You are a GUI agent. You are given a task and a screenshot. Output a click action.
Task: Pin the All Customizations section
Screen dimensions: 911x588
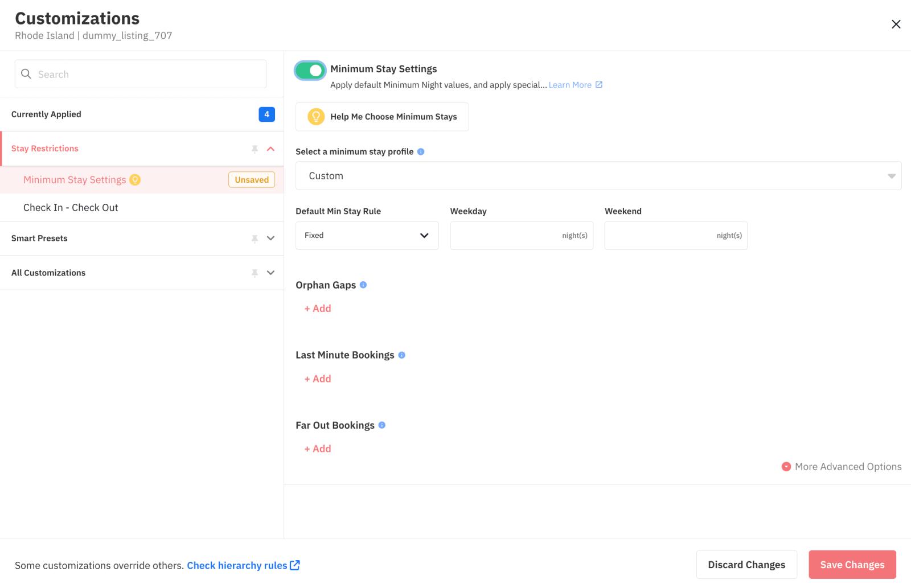pyautogui.click(x=255, y=273)
